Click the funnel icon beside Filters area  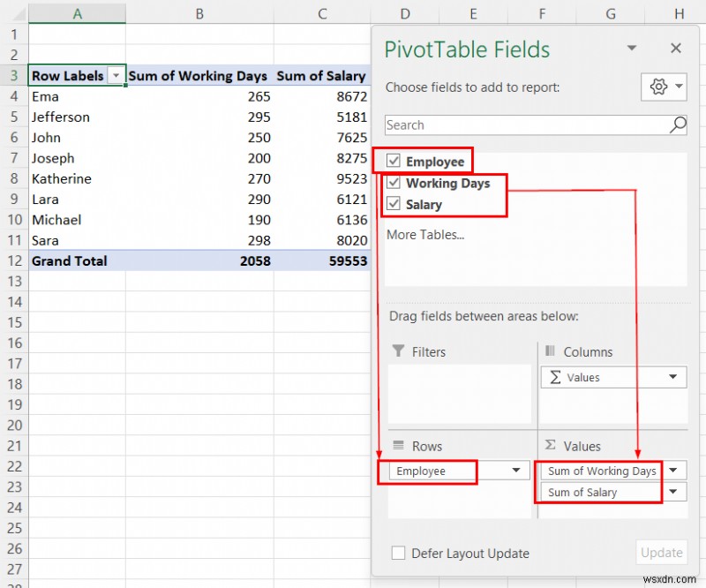[x=400, y=351]
